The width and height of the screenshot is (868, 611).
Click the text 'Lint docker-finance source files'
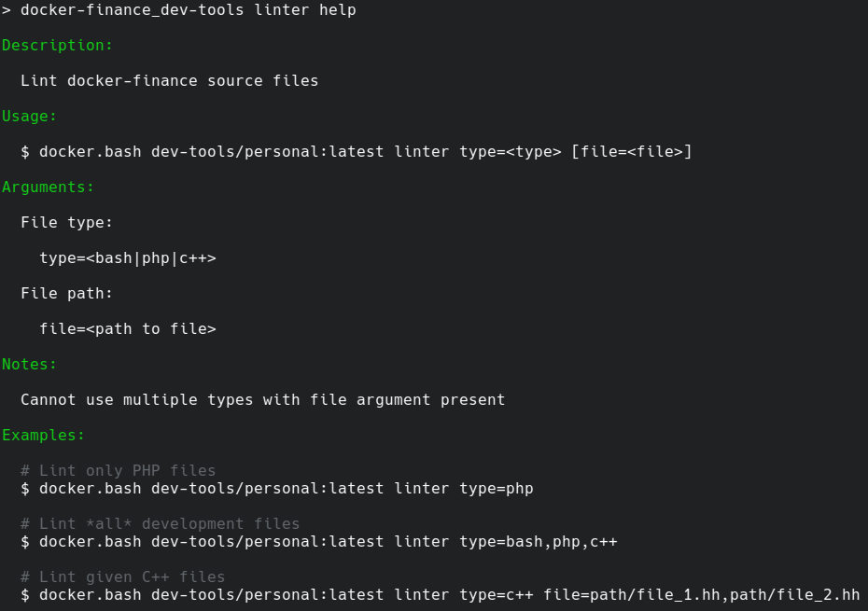tap(169, 80)
